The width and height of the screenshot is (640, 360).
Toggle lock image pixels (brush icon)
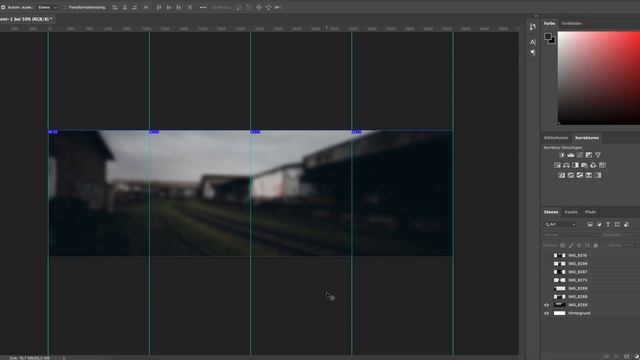coord(571,245)
